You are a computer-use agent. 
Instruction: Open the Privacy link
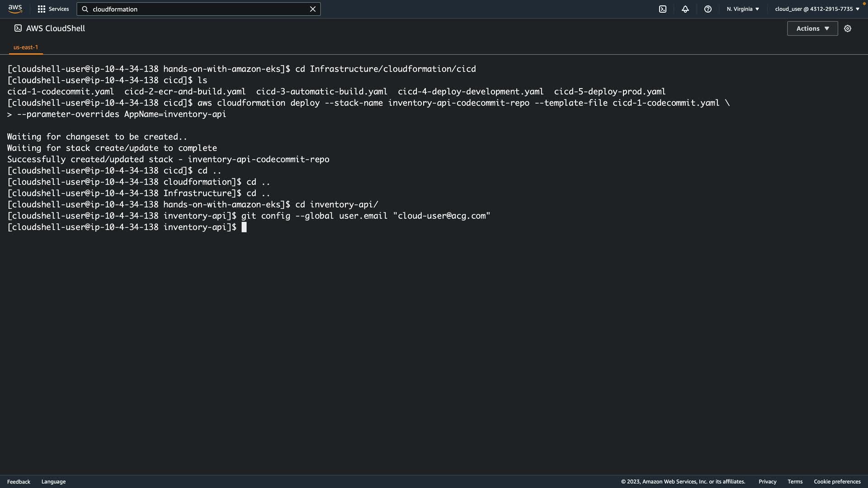pyautogui.click(x=767, y=482)
